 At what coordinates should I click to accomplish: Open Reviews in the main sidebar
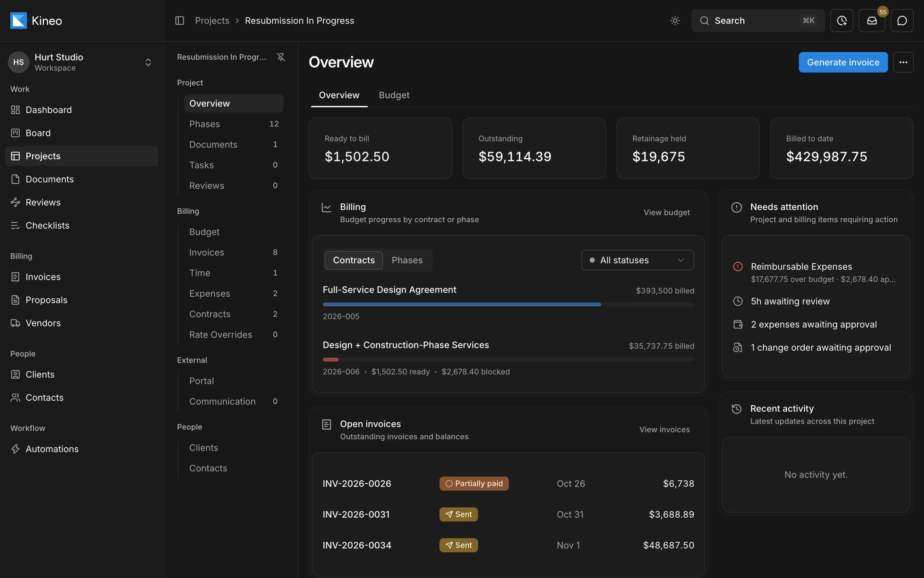tap(82, 202)
